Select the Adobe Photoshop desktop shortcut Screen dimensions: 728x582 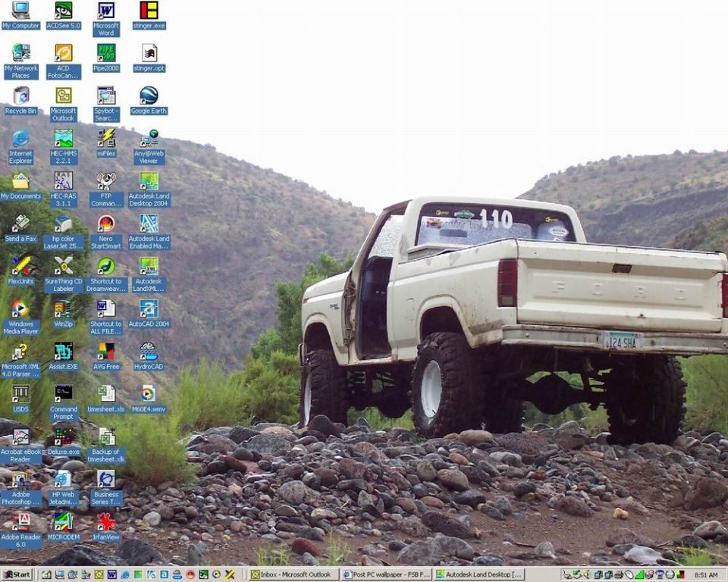tap(21, 488)
